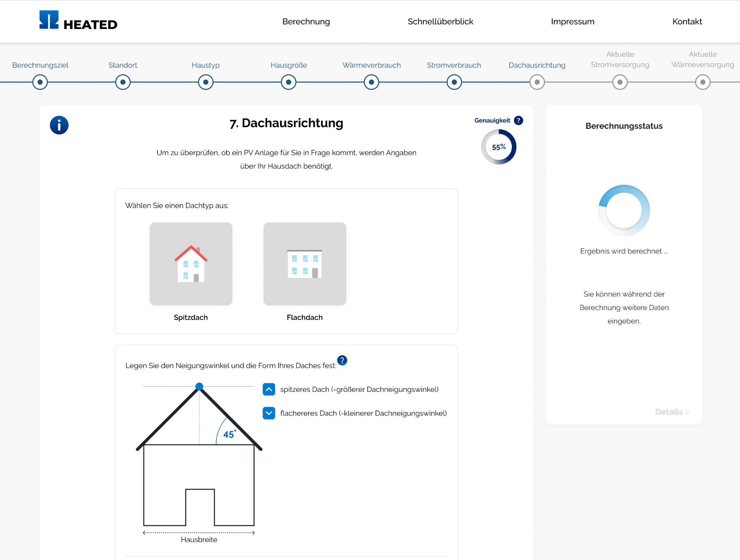This screenshot has width=740, height=560.
Task: Click the blue roof apex handle
Action: [199, 386]
